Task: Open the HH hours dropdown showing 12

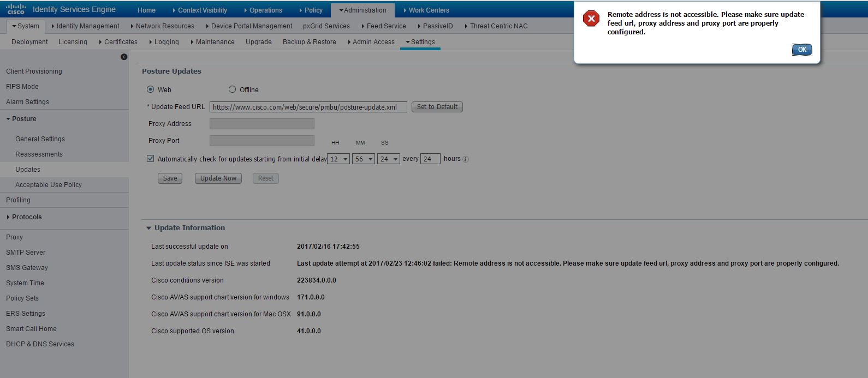Action: (x=338, y=159)
